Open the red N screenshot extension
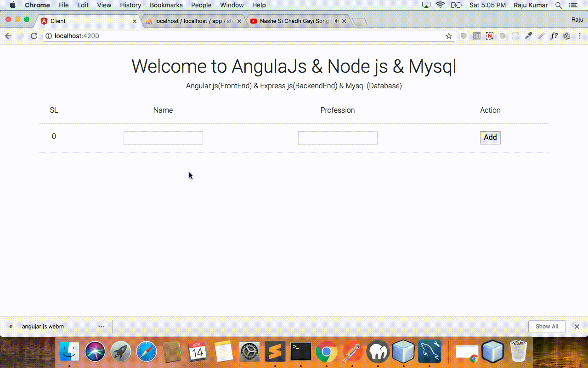The height and width of the screenshot is (368, 588). click(490, 36)
